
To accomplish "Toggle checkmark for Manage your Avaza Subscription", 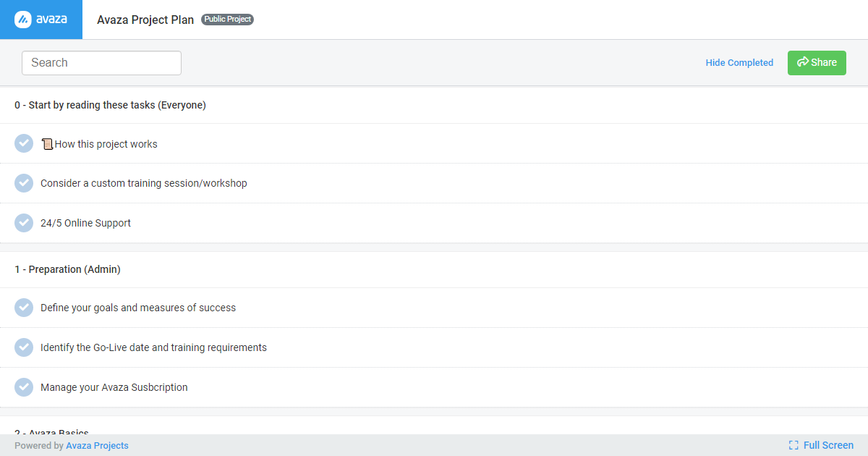I will pyautogui.click(x=24, y=387).
